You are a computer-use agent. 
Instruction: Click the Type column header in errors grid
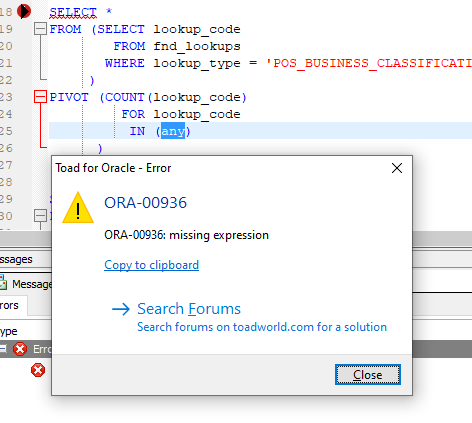[x=9, y=331]
